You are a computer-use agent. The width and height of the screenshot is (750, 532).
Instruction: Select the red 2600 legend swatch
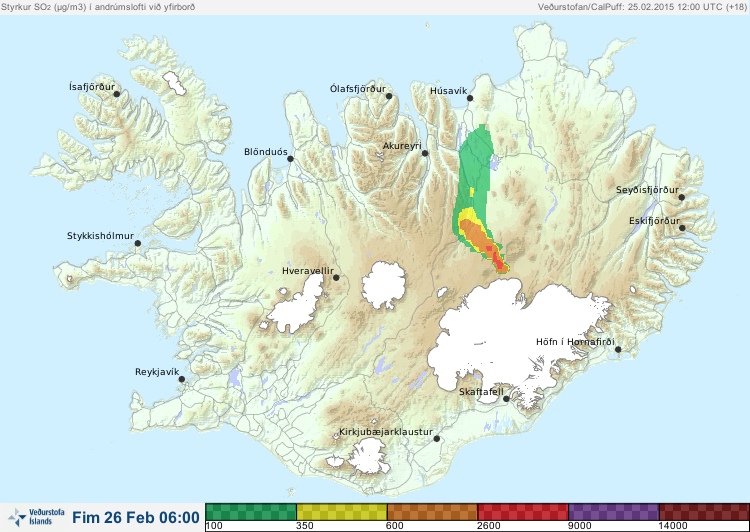[x=523, y=512]
